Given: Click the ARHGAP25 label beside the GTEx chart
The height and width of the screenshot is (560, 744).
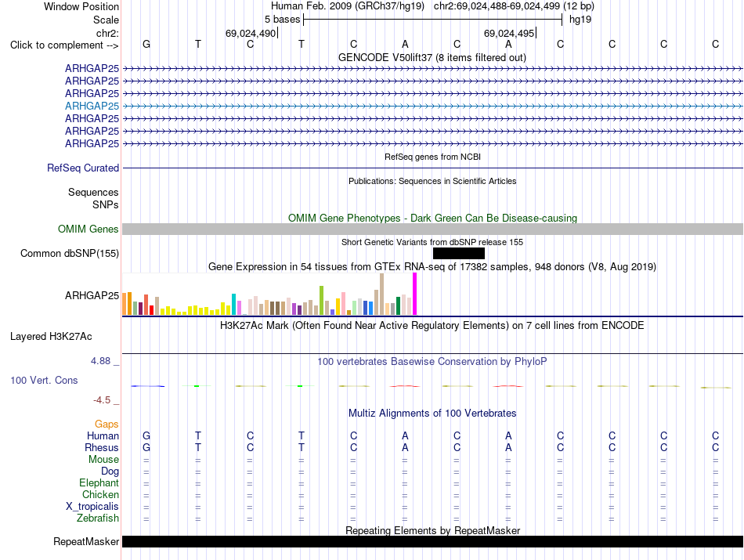Looking at the screenshot, I should point(92,295).
